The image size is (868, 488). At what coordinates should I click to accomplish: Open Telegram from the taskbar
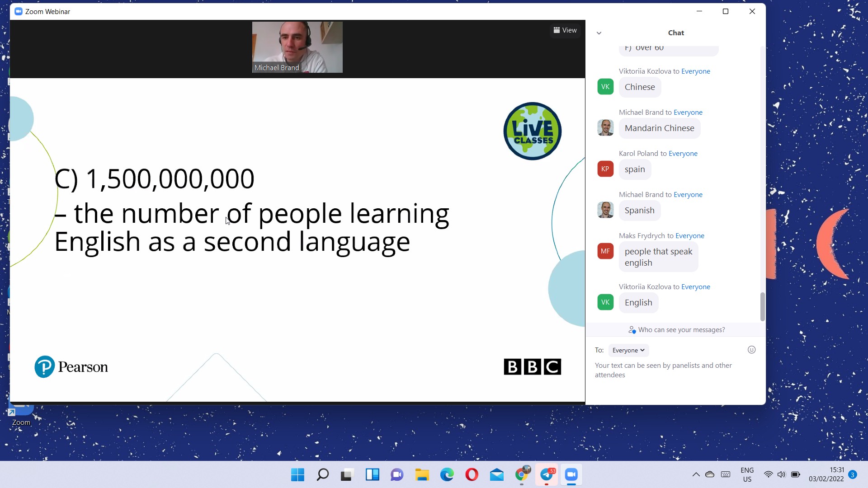[x=547, y=474]
